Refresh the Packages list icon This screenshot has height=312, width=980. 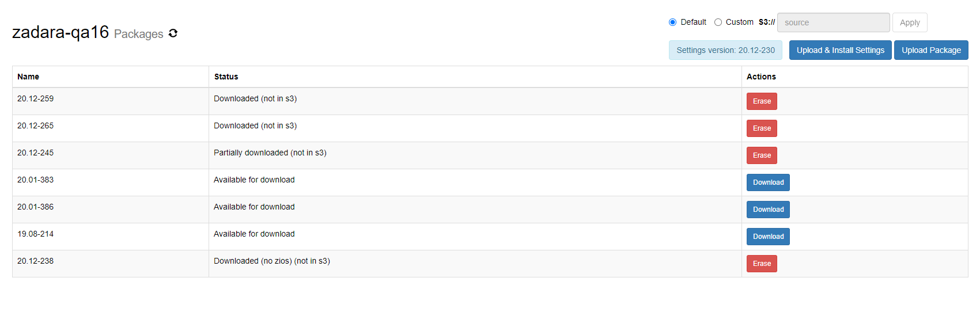173,33
